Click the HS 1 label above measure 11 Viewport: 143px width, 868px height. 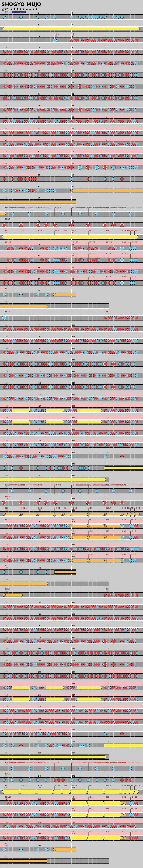pyautogui.click(x=57, y=34)
